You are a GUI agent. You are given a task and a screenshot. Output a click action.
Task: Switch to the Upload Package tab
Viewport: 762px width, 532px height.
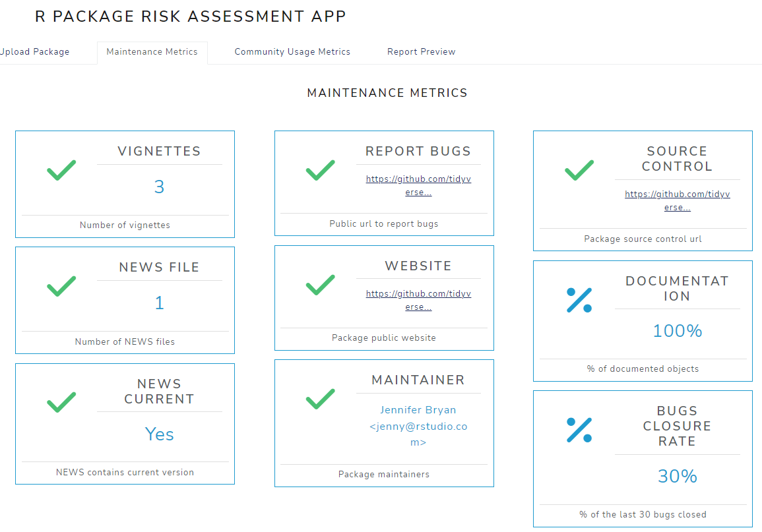(x=34, y=51)
